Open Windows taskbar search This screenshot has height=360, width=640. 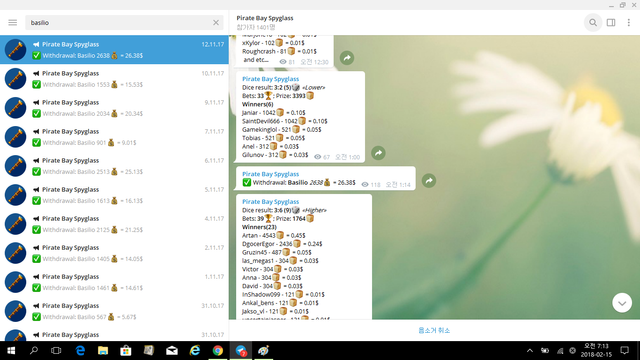(x=33, y=351)
